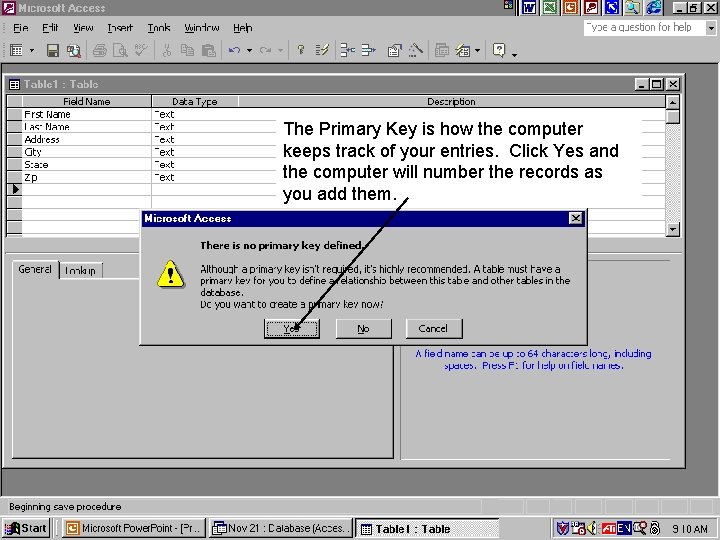720x540 pixels.
Task: Click the Copy toolbar icon
Action: tap(187, 50)
